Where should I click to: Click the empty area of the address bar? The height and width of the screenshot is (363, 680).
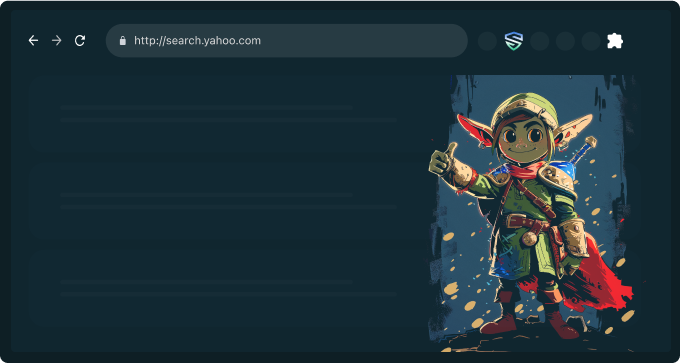click(364, 41)
